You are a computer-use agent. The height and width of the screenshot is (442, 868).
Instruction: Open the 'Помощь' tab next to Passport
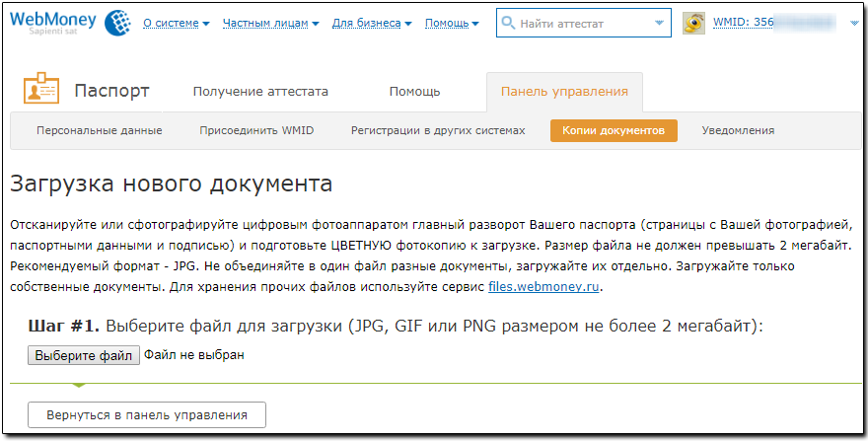pyautogui.click(x=414, y=92)
